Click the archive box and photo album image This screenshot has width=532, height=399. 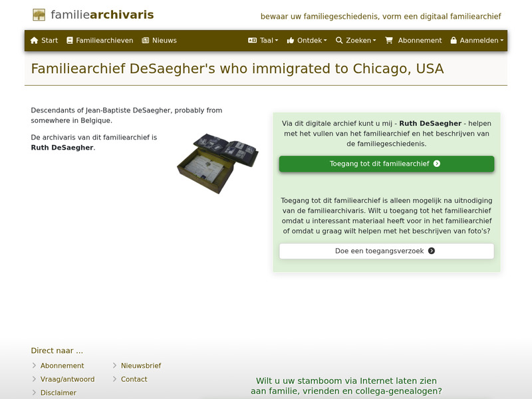tap(217, 164)
